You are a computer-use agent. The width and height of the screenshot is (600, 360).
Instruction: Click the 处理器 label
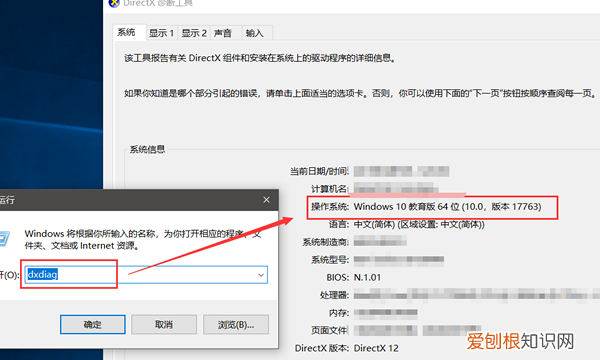click(x=334, y=295)
